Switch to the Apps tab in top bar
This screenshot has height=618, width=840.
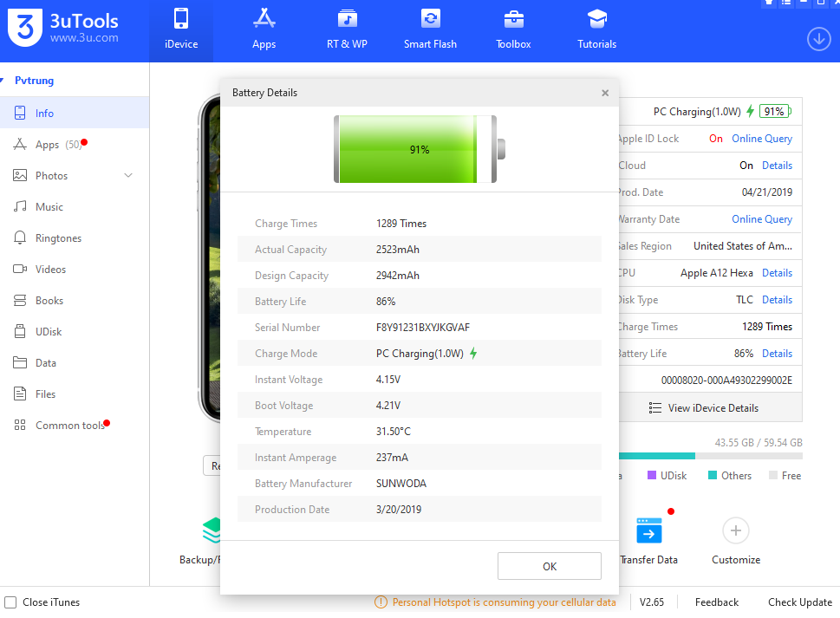(264, 31)
